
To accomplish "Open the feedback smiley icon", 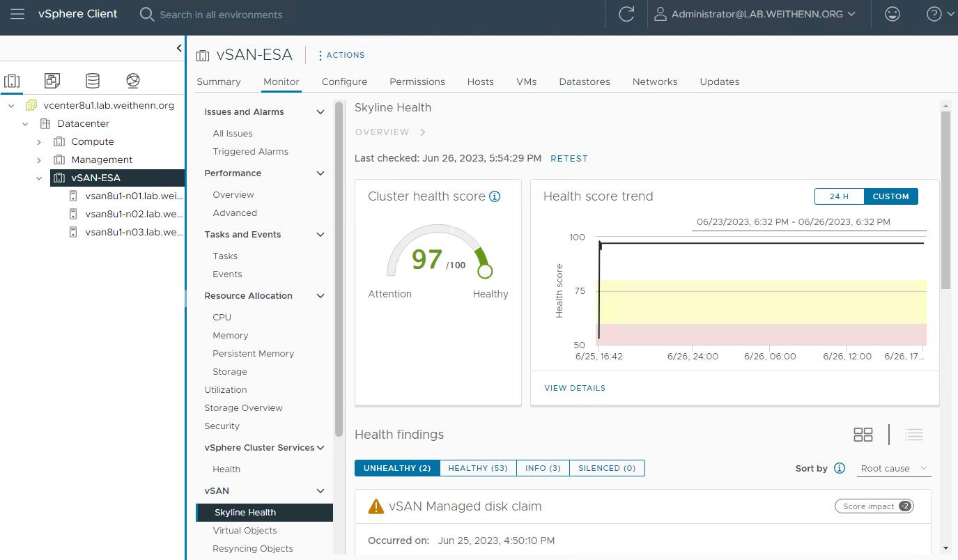I will click(x=892, y=14).
